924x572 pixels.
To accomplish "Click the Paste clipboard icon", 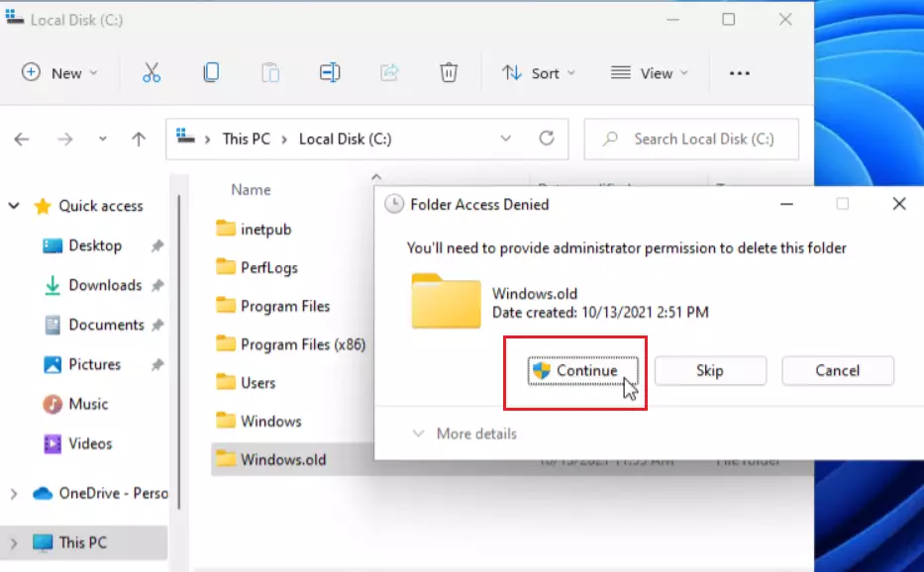I will 270,72.
